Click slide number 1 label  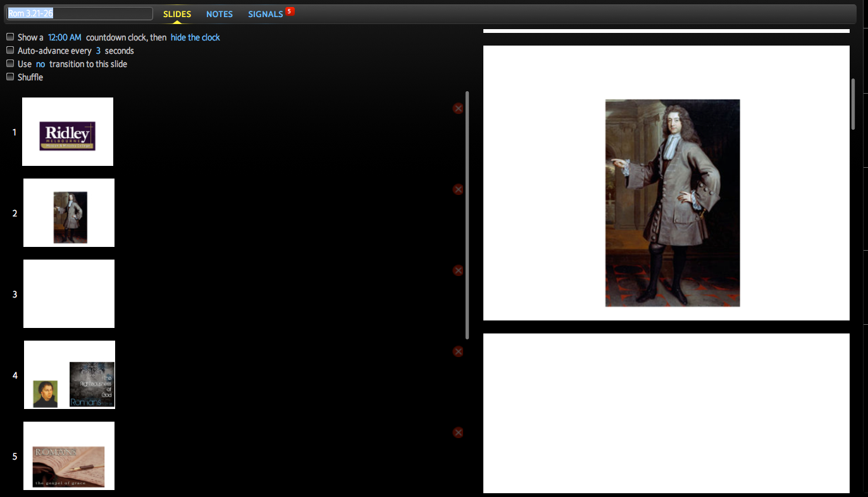pyautogui.click(x=15, y=132)
